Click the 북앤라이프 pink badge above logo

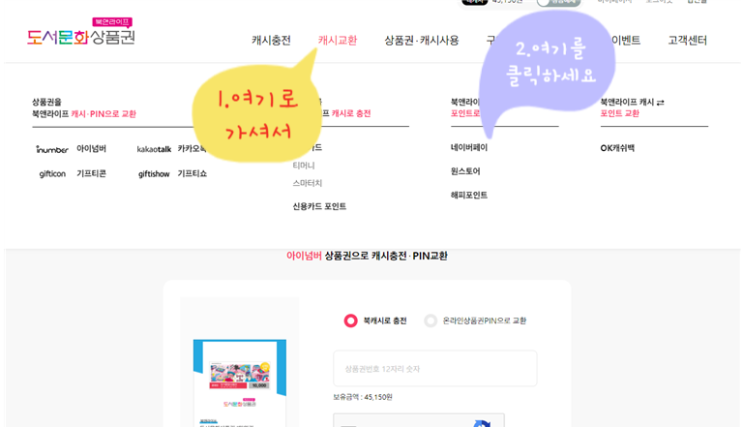[x=112, y=22]
